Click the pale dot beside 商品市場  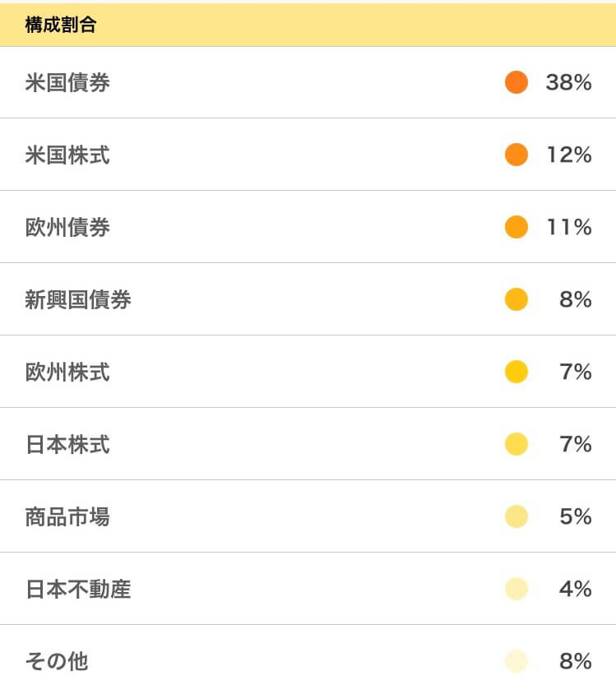(x=516, y=516)
